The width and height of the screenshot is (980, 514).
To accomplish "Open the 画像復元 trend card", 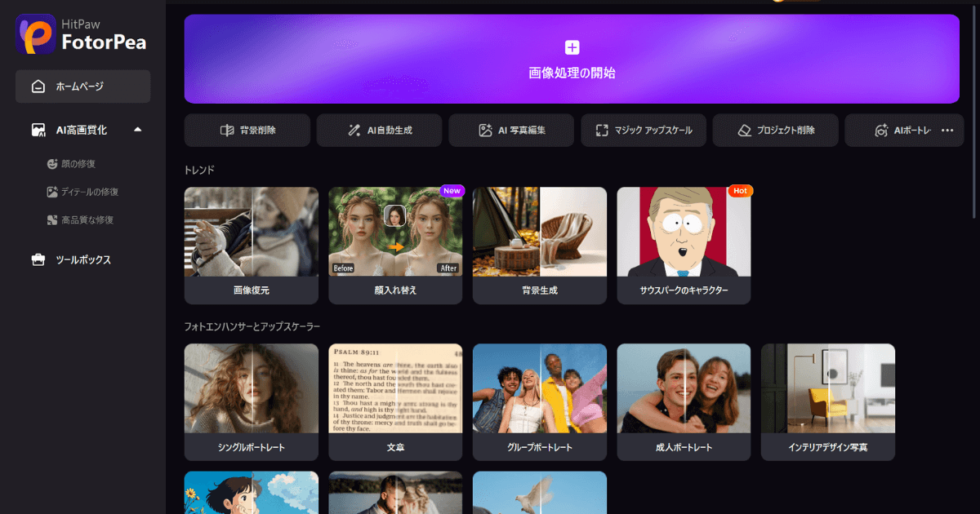I will click(x=252, y=245).
